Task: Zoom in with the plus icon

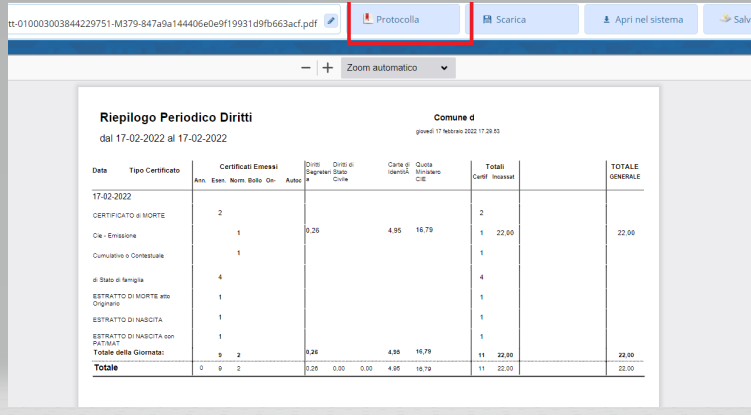Action: 327,68
